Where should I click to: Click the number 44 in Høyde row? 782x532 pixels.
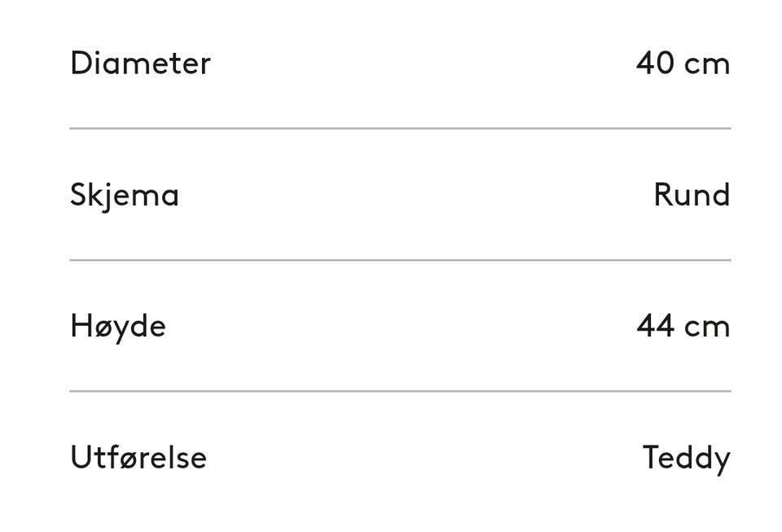tap(655, 326)
